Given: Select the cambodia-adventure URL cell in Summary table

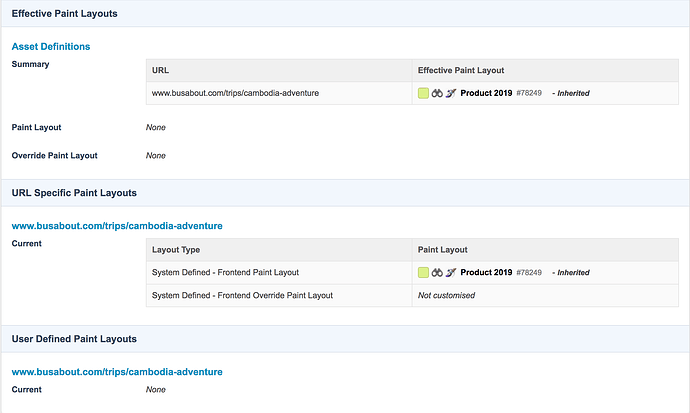Looking at the screenshot, I should 235,93.
